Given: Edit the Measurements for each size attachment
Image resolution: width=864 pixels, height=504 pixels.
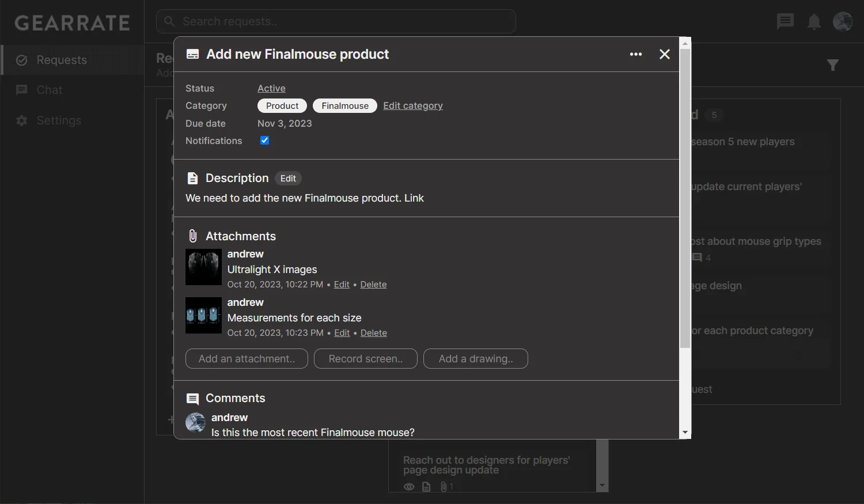Looking at the screenshot, I should coord(342,333).
